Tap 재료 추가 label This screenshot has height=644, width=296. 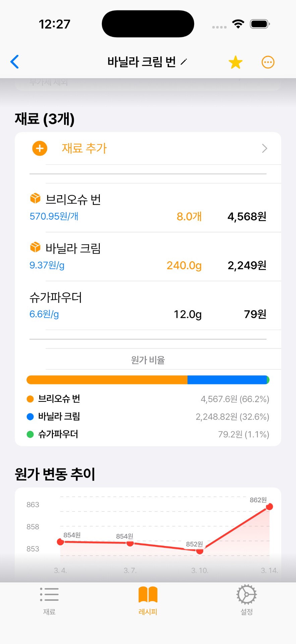(x=84, y=148)
